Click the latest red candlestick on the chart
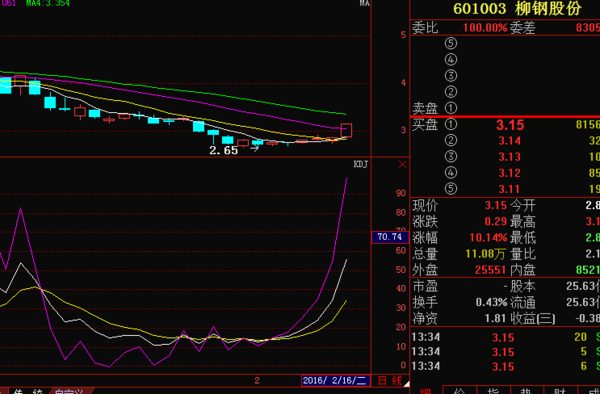Viewport: 600px width, 394px height. click(x=346, y=130)
